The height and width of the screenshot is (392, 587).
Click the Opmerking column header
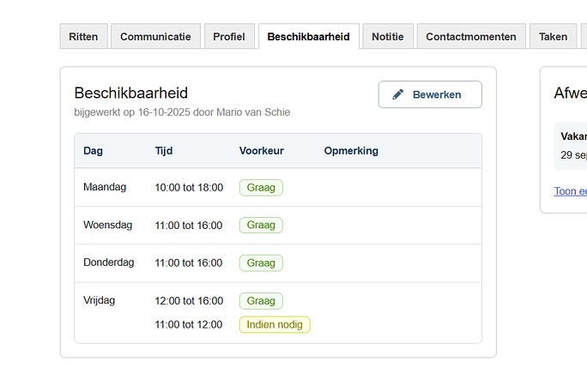coord(351,151)
